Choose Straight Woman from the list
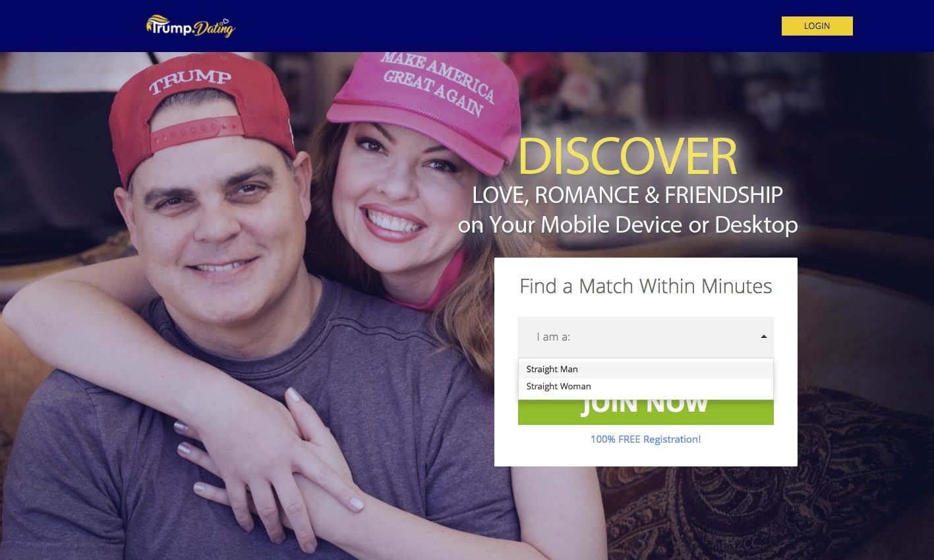The height and width of the screenshot is (560, 934). pos(645,386)
